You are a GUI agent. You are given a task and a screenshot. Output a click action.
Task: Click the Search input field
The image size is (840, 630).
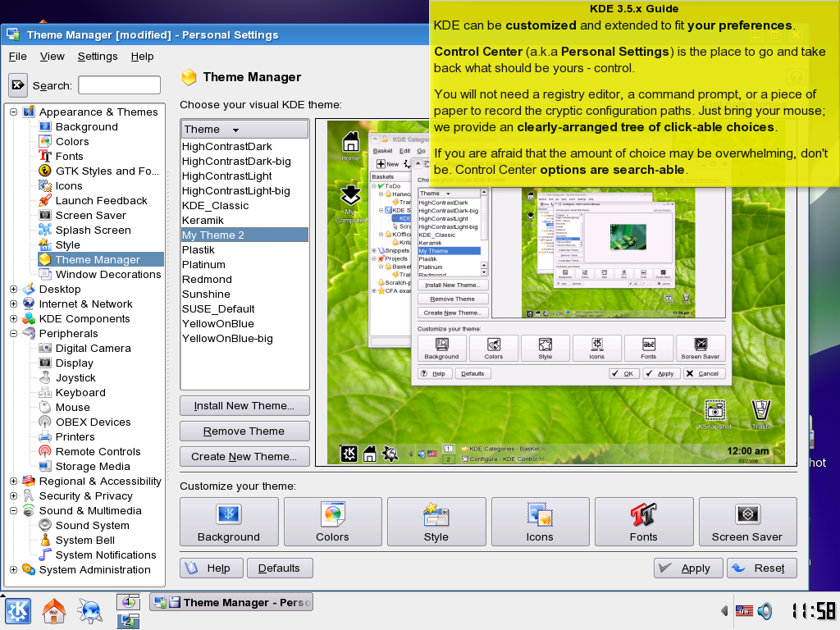click(119, 85)
